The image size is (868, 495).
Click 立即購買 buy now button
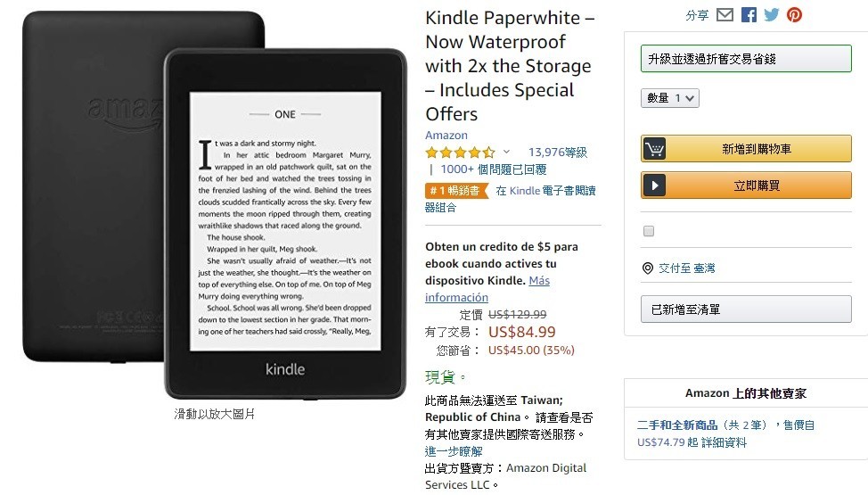746,186
